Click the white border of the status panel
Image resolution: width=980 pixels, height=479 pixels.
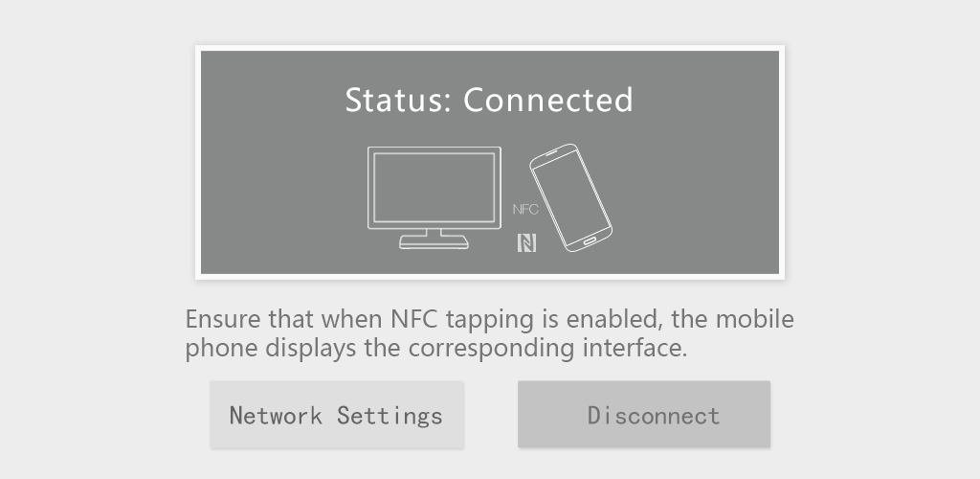pyautogui.click(x=490, y=47)
